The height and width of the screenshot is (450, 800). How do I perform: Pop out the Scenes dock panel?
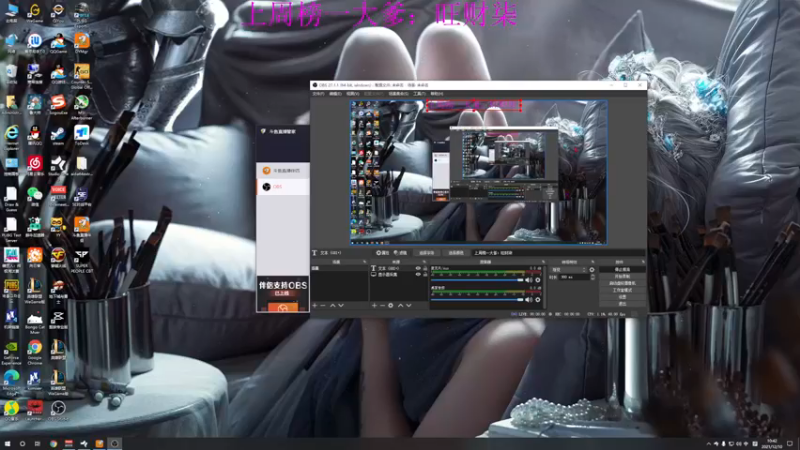(364, 262)
